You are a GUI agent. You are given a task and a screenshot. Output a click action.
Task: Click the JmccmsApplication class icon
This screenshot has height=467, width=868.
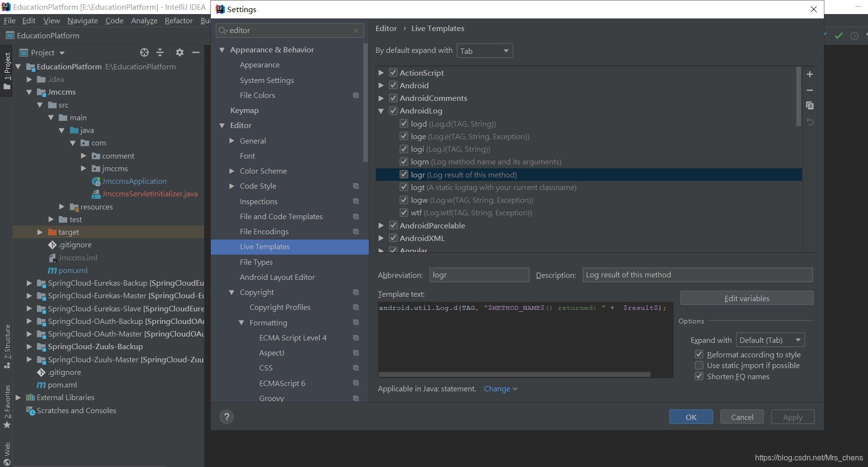96,181
